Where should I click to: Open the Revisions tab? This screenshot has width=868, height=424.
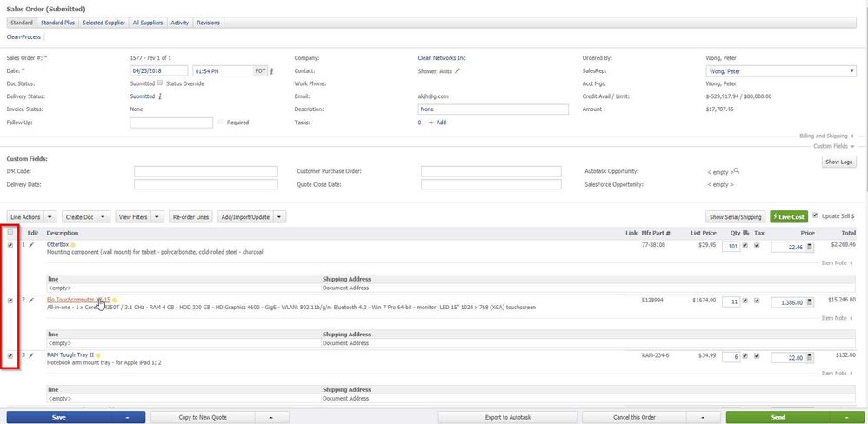coord(208,23)
